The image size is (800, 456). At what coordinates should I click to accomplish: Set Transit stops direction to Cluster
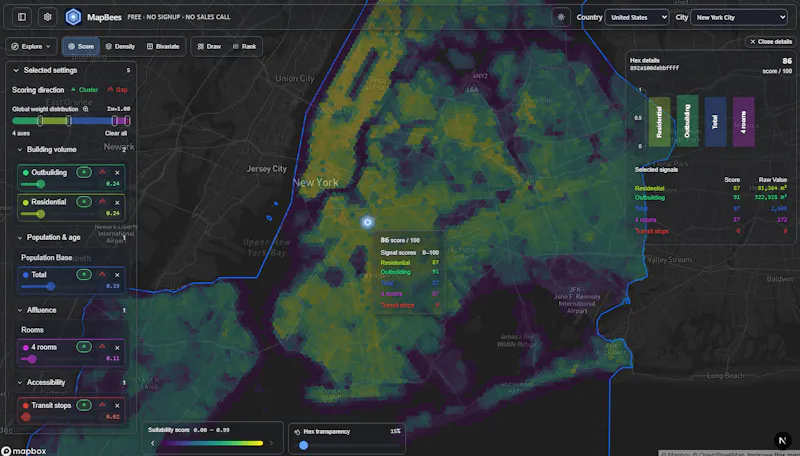[84, 405]
